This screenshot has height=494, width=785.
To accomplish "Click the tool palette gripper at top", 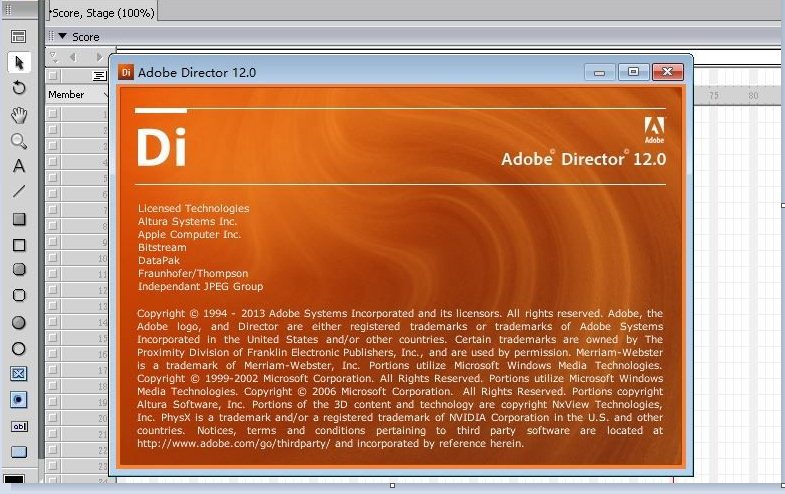I will (8, 10).
